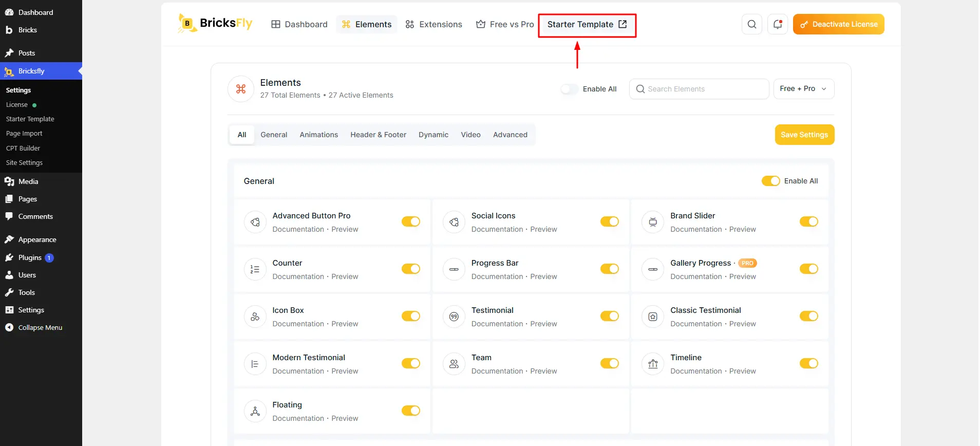Toggle General section Enable All switch
Image resolution: width=980 pixels, height=446 pixels.
click(x=770, y=181)
